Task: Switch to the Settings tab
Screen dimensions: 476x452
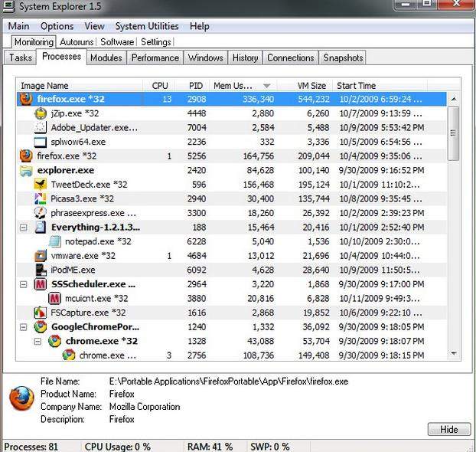Action: point(156,42)
